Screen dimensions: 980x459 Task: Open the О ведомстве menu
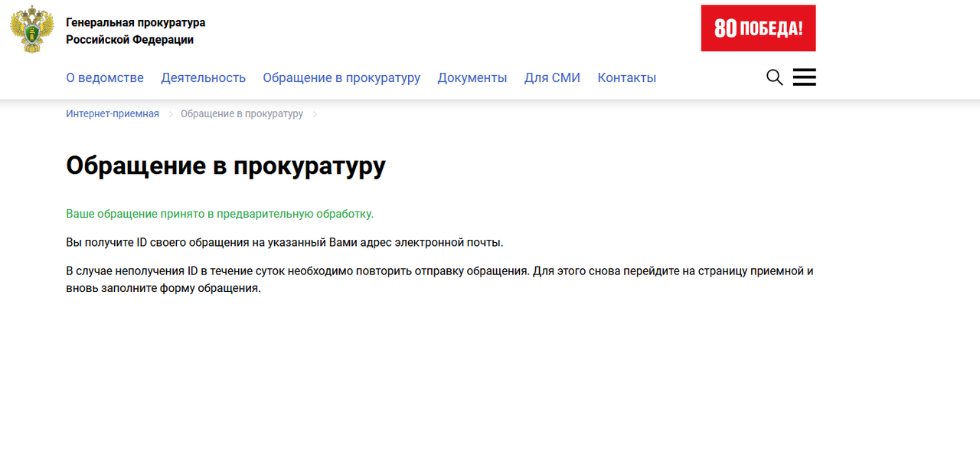point(105,77)
